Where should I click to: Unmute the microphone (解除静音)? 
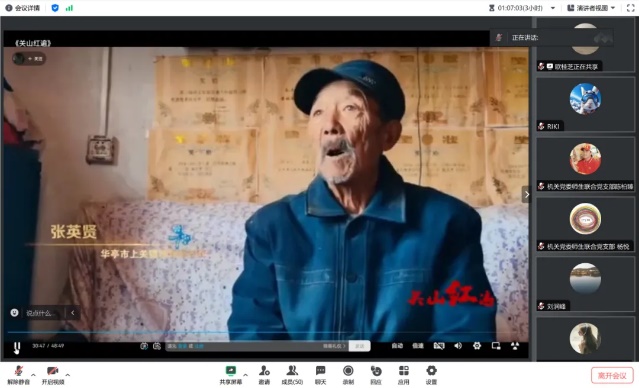(x=18, y=375)
